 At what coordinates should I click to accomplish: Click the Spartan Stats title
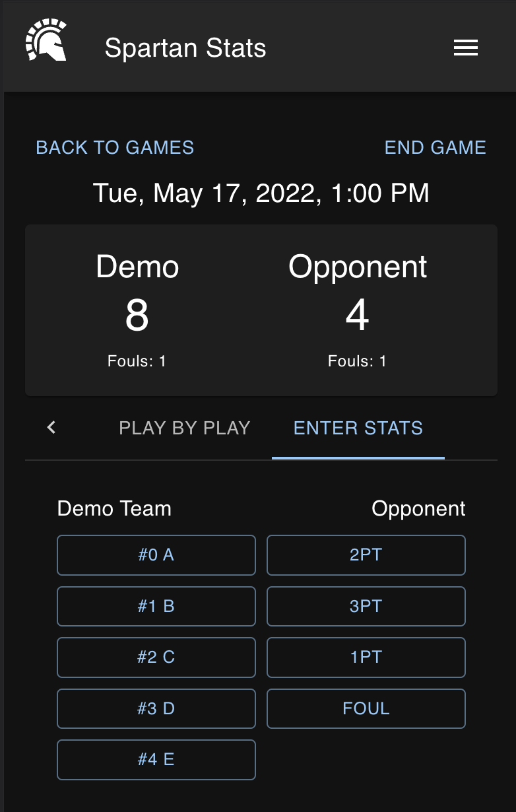(x=185, y=48)
